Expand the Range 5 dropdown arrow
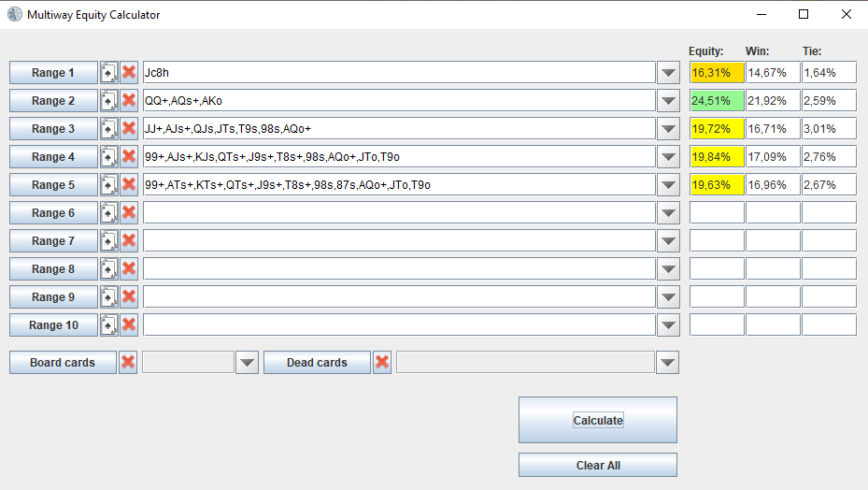Image resolution: width=868 pixels, height=490 pixels. (x=668, y=184)
